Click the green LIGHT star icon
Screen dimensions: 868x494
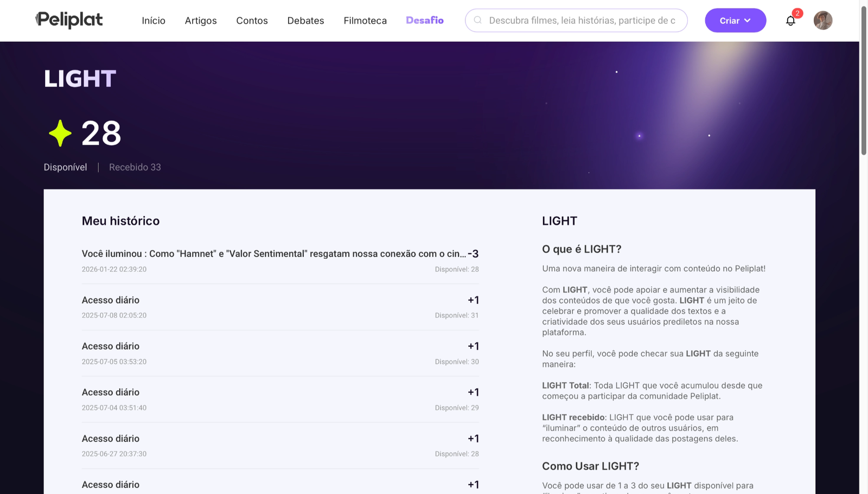(x=60, y=133)
